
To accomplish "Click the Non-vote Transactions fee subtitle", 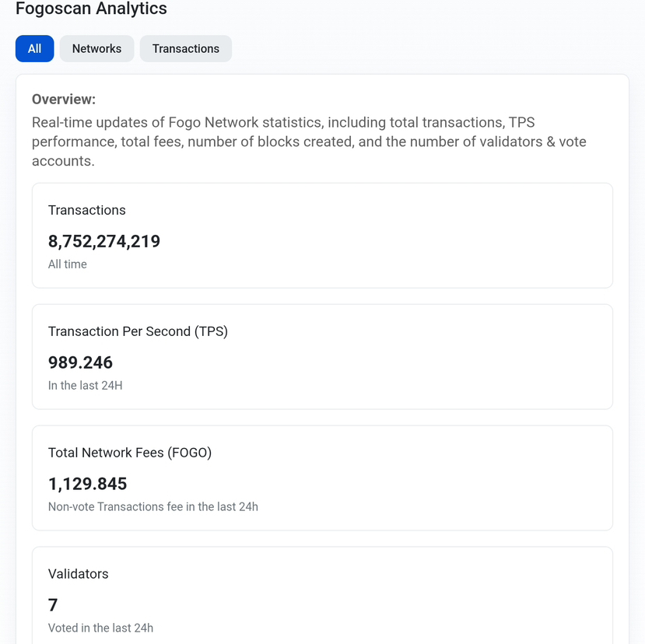I will click(152, 507).
